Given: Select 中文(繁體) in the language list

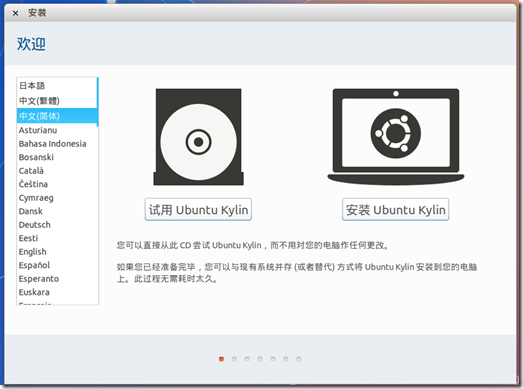Looking at the screenshot, I should [57, 101].
